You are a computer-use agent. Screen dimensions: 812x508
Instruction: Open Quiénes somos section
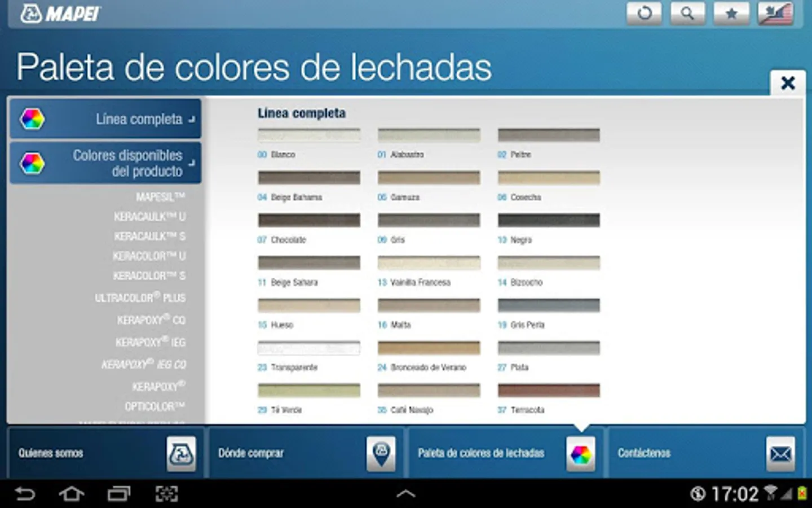point(105,453)
